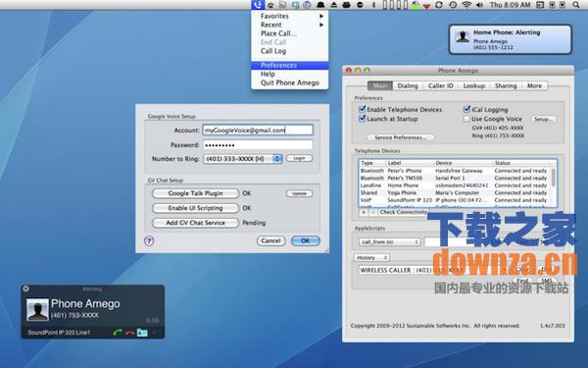Click the Setup button for Google Voice
Viewport: 588px width, 368px height.
point(544,119)
